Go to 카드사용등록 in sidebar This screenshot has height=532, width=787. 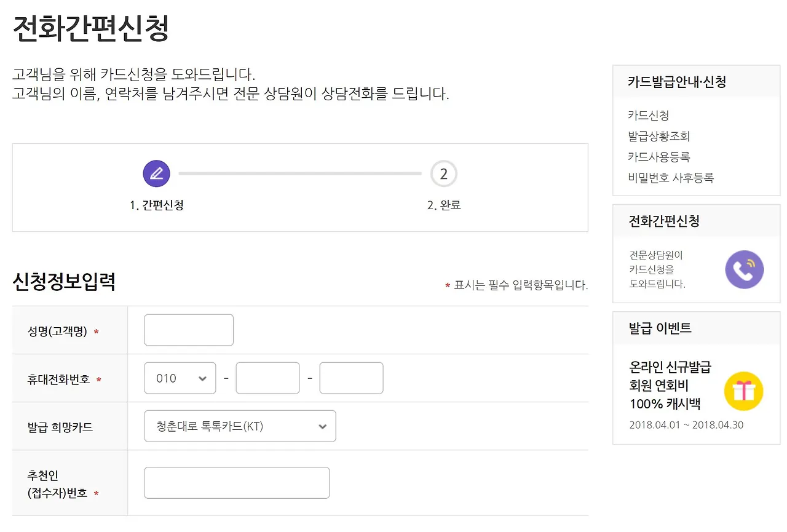click(658, 157)
